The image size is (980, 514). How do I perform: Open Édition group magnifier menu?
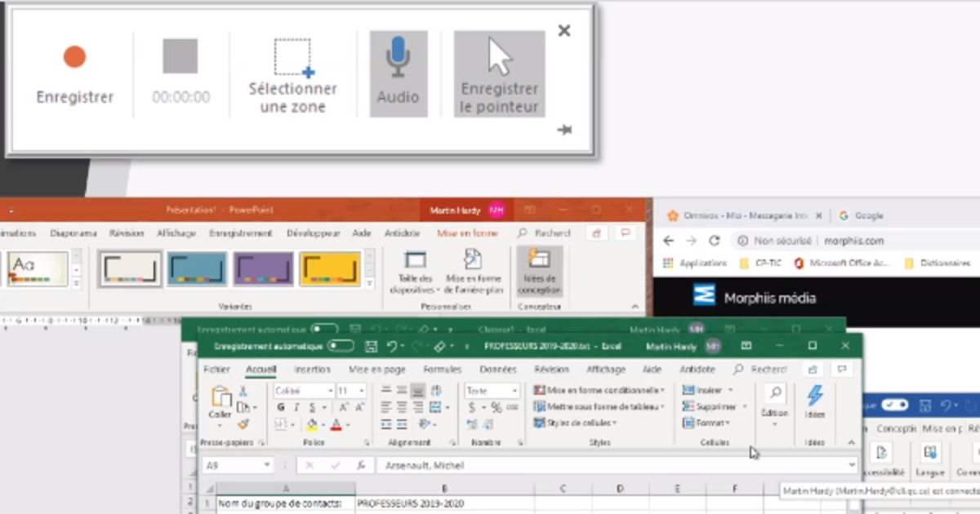tap(774, 404)
